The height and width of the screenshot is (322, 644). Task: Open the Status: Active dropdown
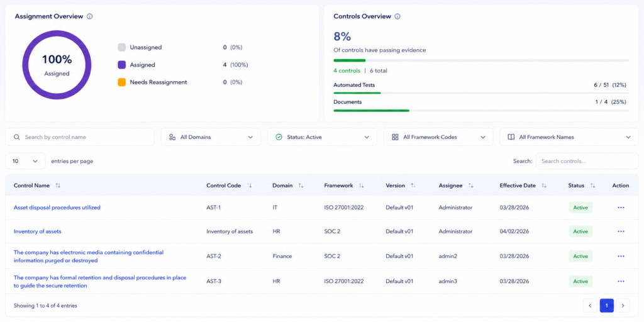[x=322, y=137]
